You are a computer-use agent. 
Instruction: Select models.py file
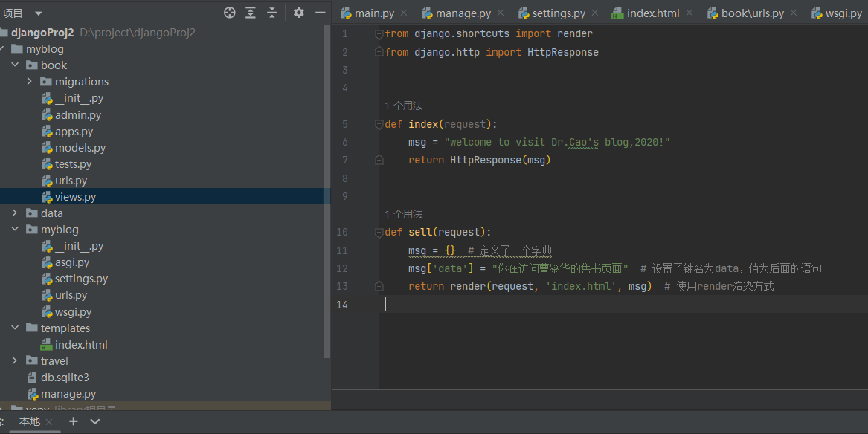tap(80, 148)
